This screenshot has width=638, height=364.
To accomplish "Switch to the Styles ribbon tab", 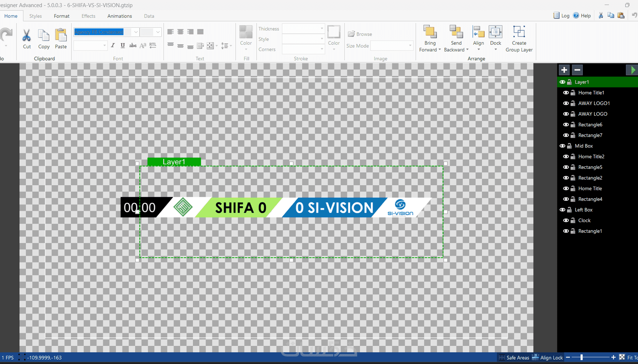I will (36, 16).
